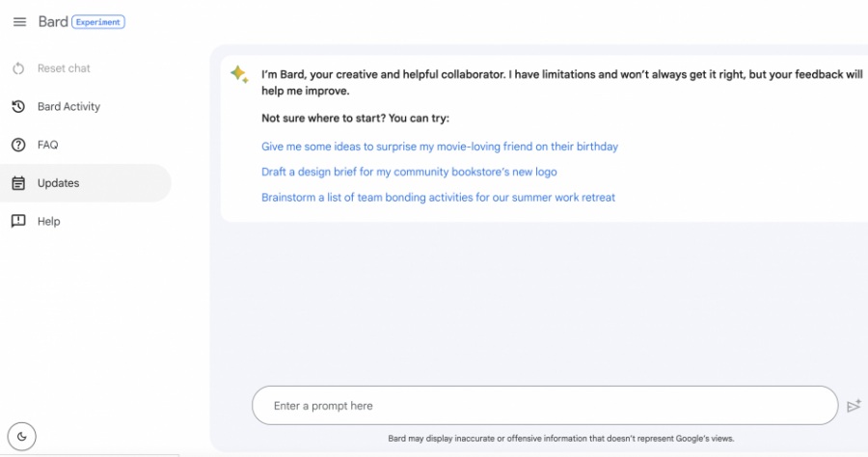The height and width of the screenshot is (457, 868).
Task: Click the "Not sure where to start?" text
Action: click(x=355, y=119)
